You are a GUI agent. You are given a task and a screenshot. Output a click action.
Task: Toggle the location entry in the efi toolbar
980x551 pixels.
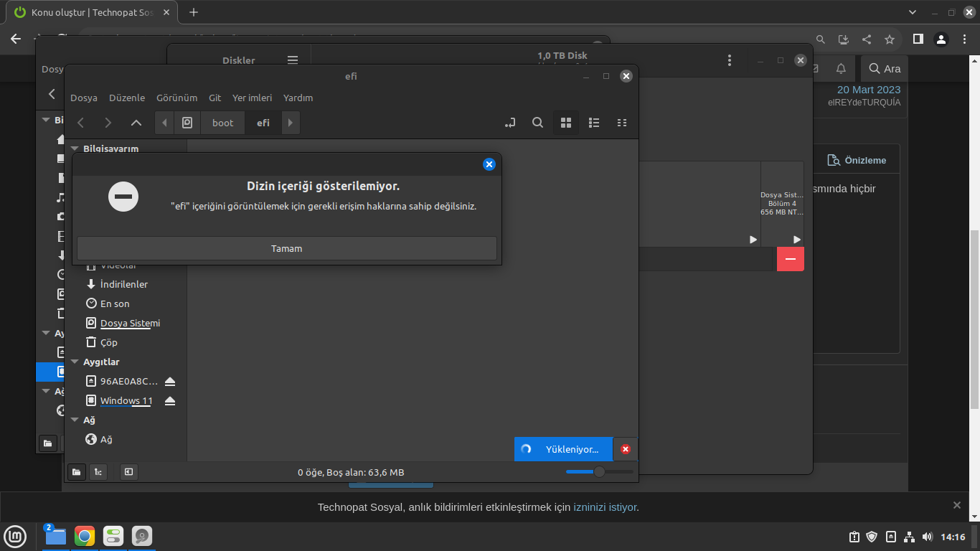click(x=510, y=123)
